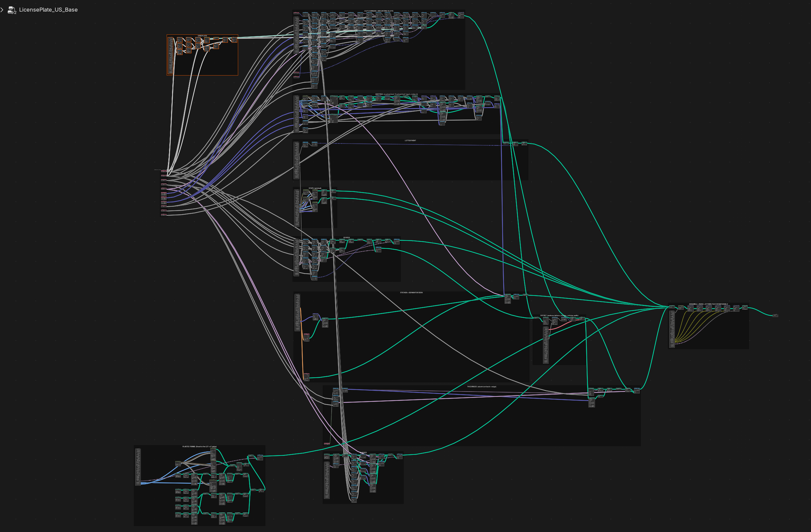The image size is (811, 532).
Task: Select the OFFSET emboss letters frame label
Action: [559, 316]
